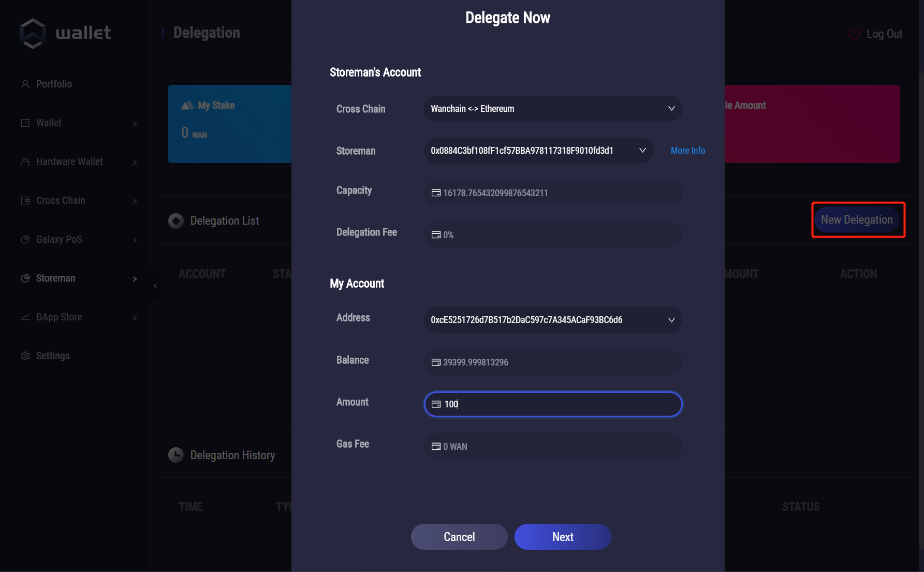Focus the Amount input field

tap(553, 404)
